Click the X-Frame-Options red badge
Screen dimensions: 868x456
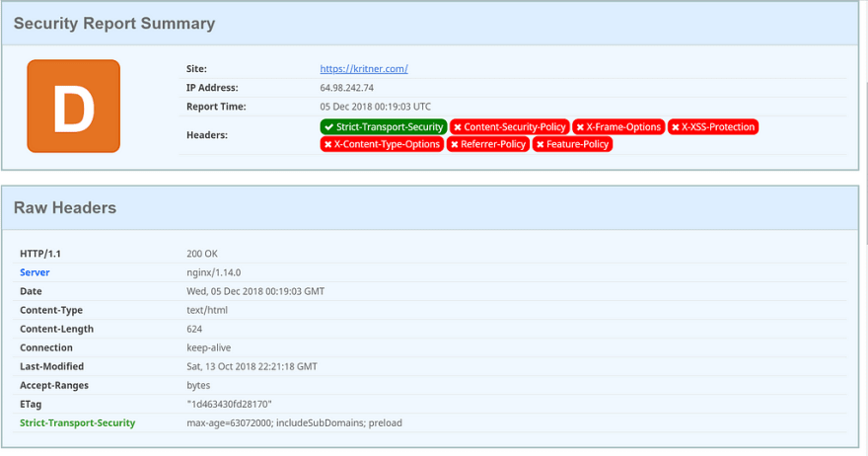pyautogui.click(x=618, y=127)
